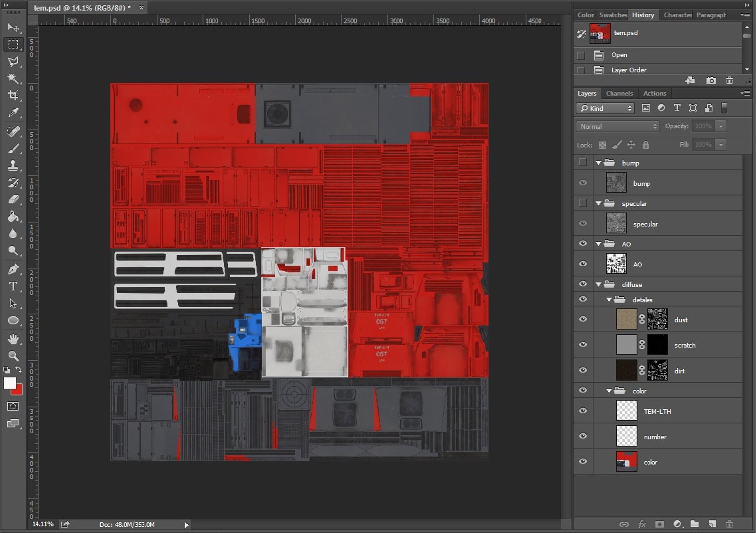Hide the dust layer
The image size is (756, 533).
tap(583, 319)
